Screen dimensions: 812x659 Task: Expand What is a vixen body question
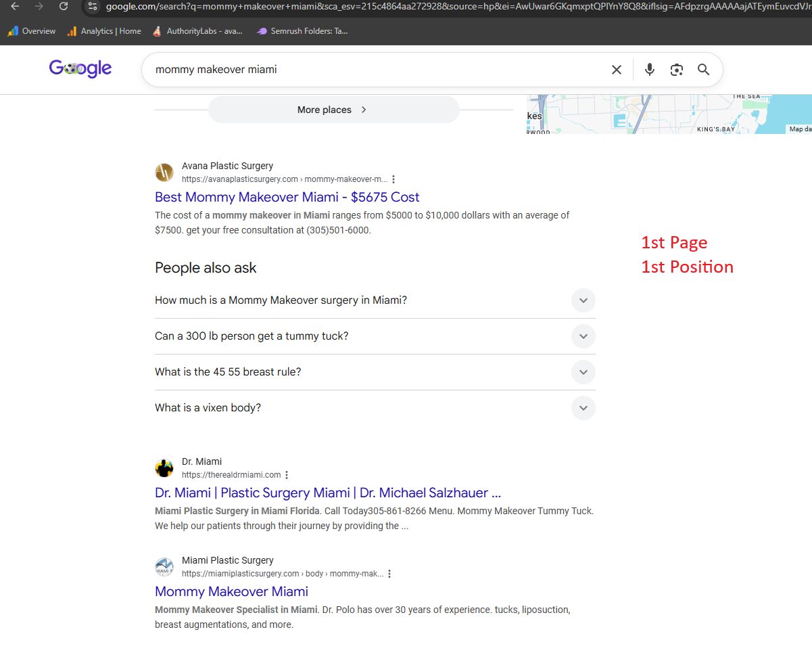tap(375, 408)
